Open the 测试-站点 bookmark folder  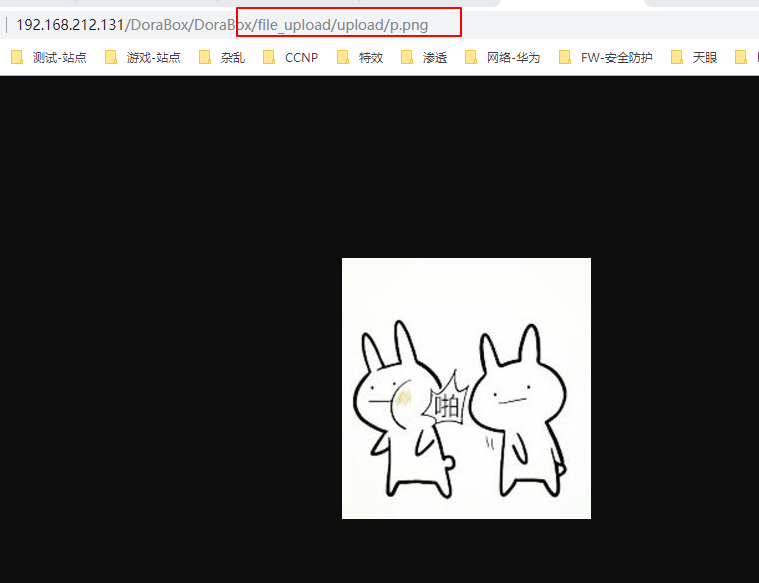49,58
